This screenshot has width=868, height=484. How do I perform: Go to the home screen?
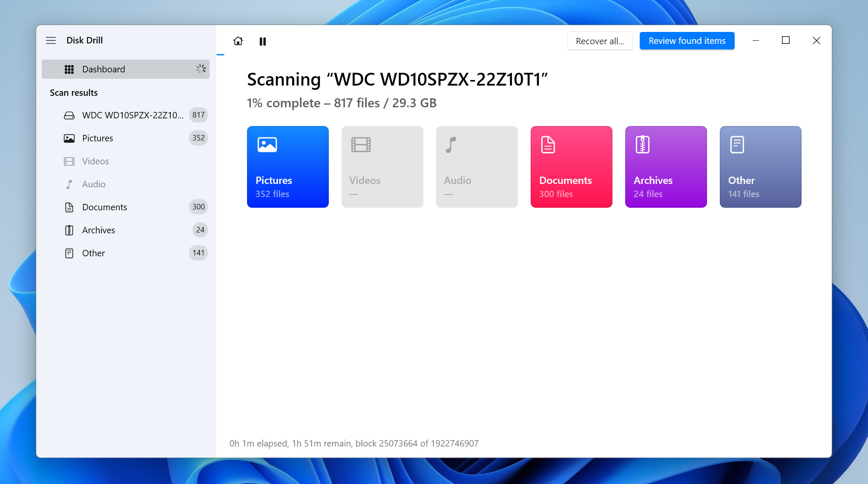(x=238, y=41)
